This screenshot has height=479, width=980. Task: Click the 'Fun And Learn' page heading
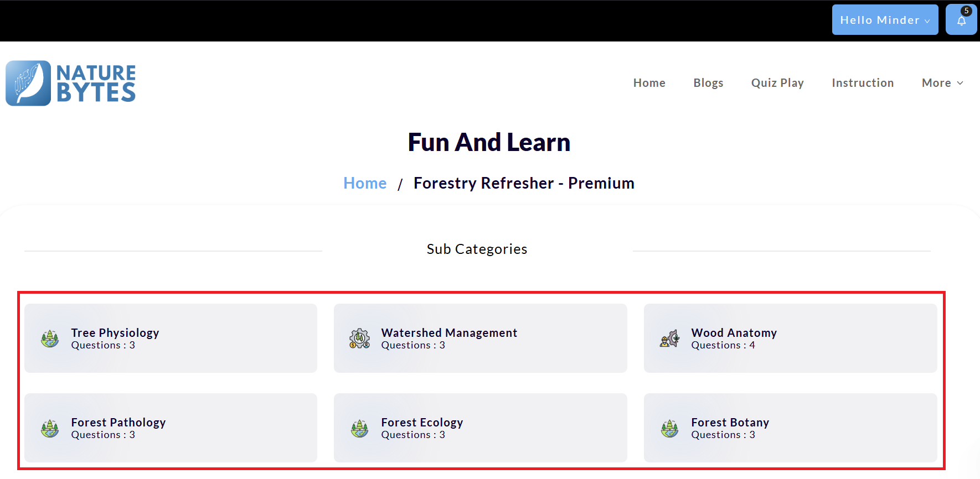coord(489,142)
